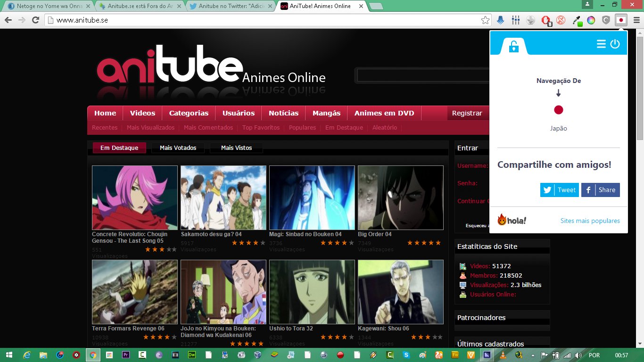Open the Aleatório submenu link
This screenshot has height=362, width=644.
pos(385,128)
